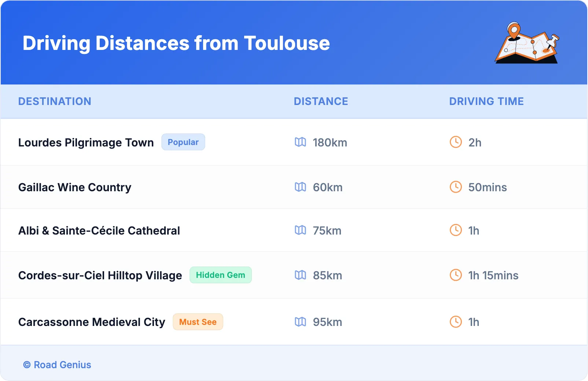Select the Hidden Gem badge

[x=221, y=275]
